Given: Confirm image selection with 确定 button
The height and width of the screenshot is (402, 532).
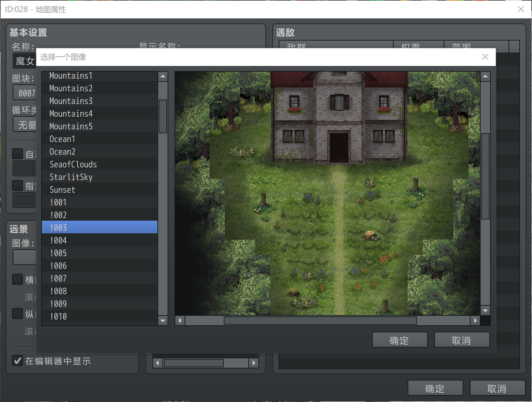Looking at the screenshot, I should [400, 340].
